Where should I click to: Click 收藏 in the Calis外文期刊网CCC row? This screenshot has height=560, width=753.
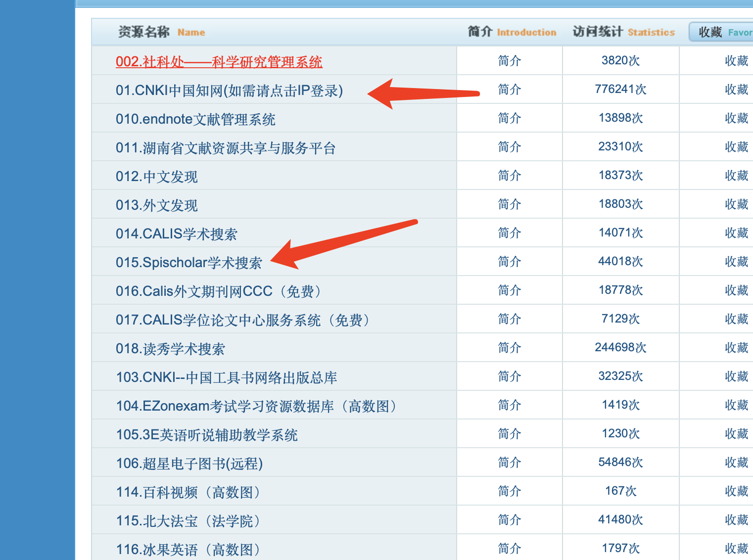737,290
